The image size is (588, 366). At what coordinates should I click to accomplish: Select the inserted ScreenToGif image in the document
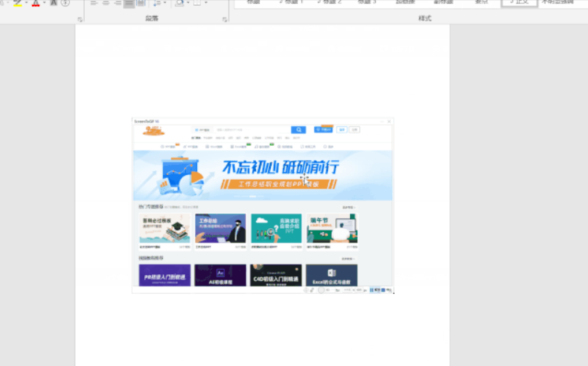tap(263, 206)
